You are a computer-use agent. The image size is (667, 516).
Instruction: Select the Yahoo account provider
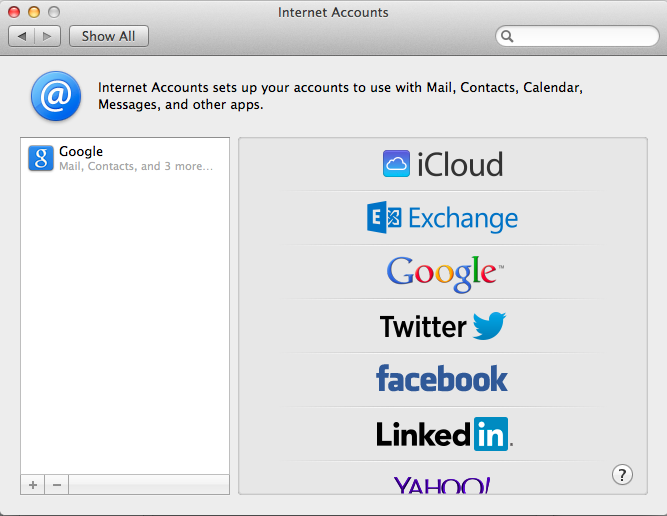tap(442, 485)
